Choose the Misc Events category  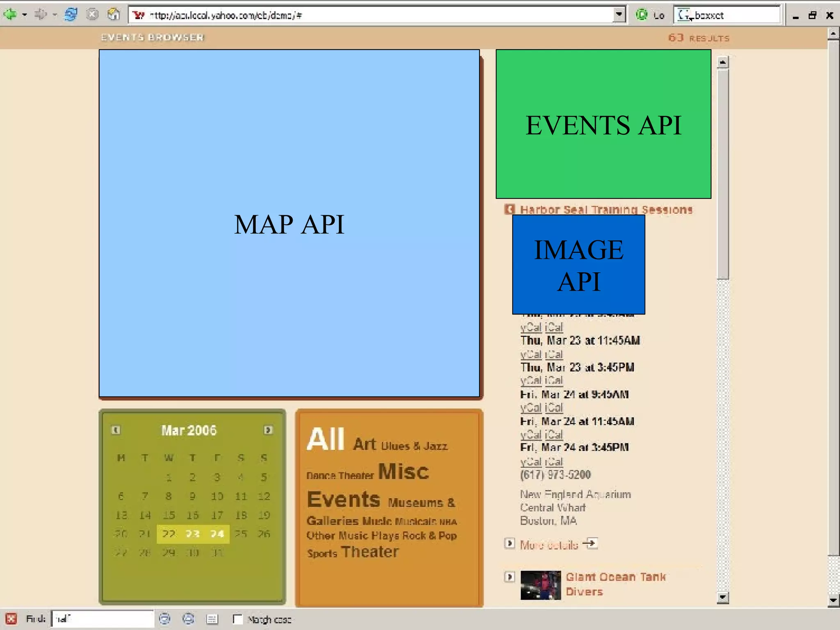[368, 485]
